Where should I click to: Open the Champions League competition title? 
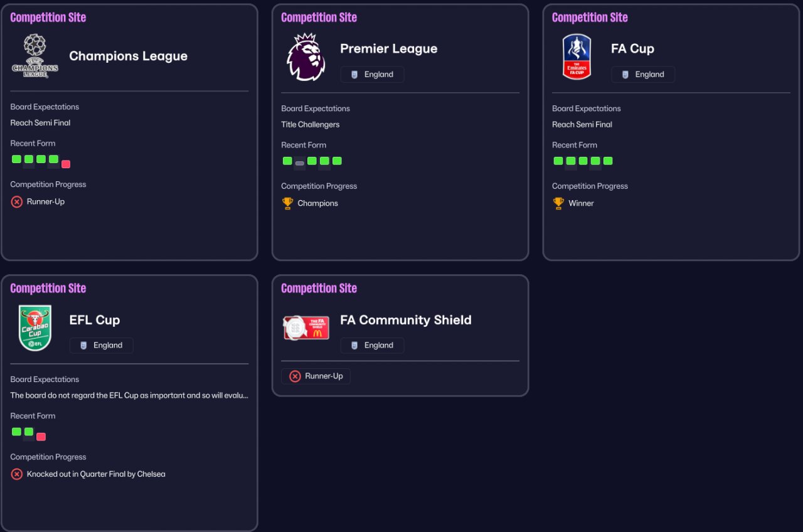click(x=128, y=56)
